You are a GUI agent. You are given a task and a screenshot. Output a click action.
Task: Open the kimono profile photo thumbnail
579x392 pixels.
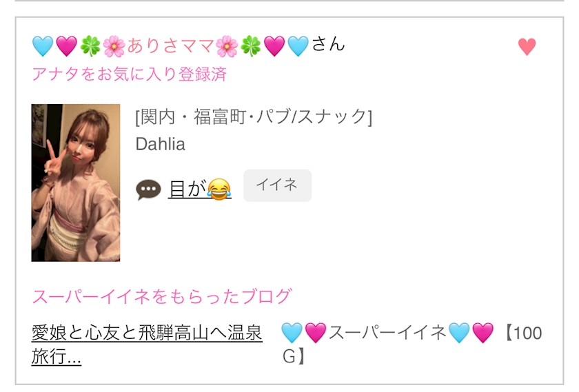76,183
